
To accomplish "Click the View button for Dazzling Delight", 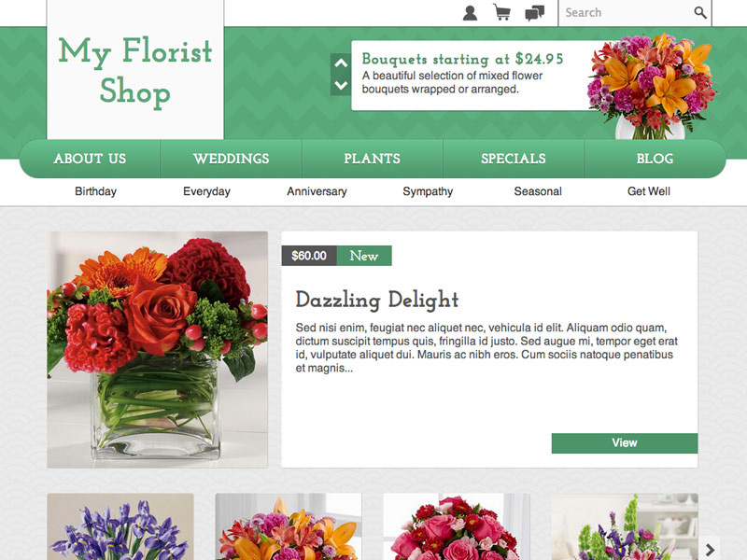I will click(625, 442).
